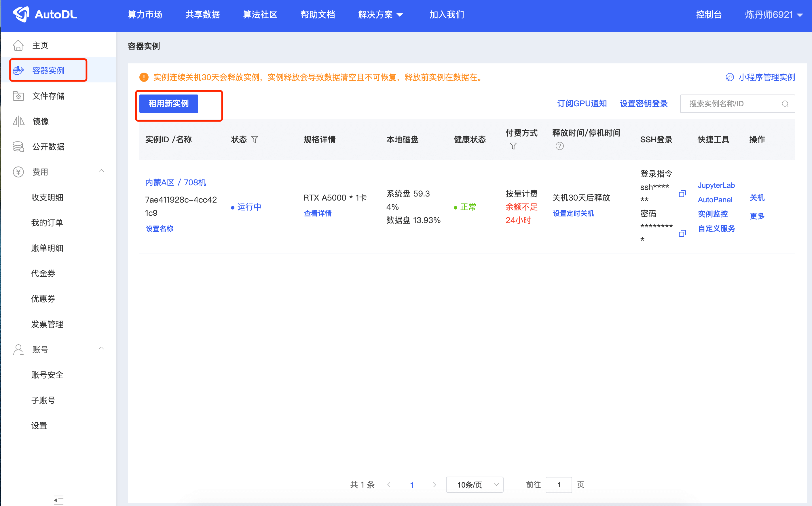Copy the SSH login command

point(682,194)
